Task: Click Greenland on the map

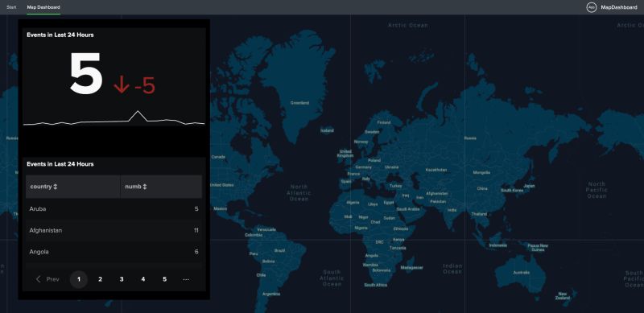Action: tap(299, 103)
